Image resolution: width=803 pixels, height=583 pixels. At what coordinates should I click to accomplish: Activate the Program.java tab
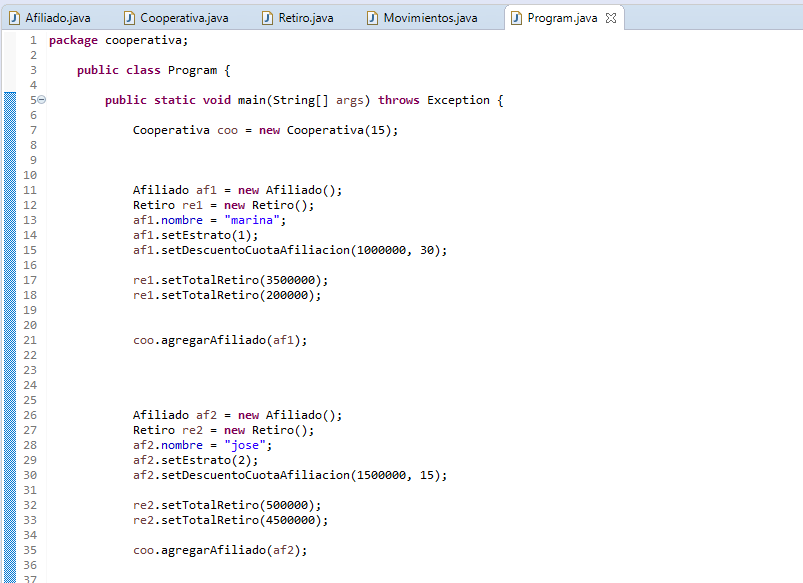pos(562,18)
